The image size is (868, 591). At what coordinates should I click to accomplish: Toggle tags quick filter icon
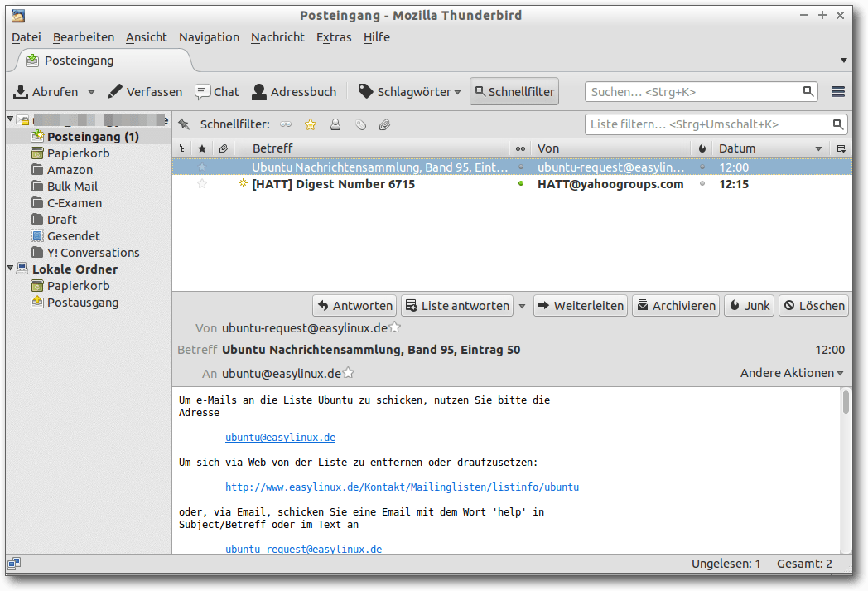360,124
